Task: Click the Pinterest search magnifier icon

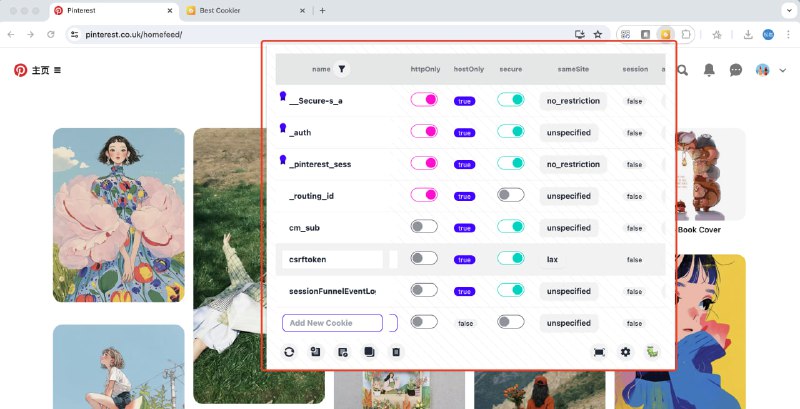Action: 683,70
